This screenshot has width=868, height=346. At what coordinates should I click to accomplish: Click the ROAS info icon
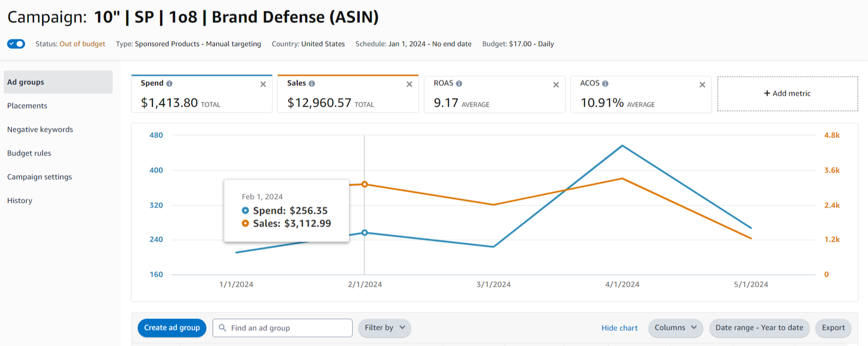click(459, 84)
